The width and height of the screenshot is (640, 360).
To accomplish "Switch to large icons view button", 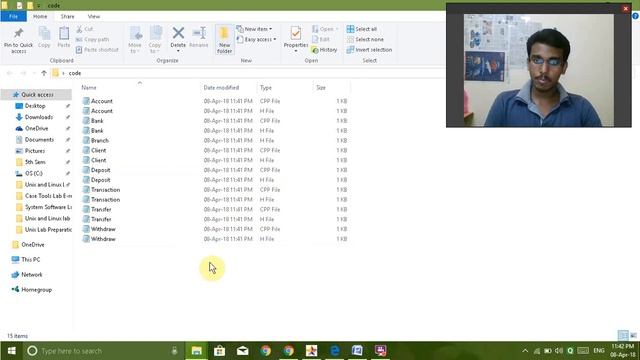I will [633, 336].
